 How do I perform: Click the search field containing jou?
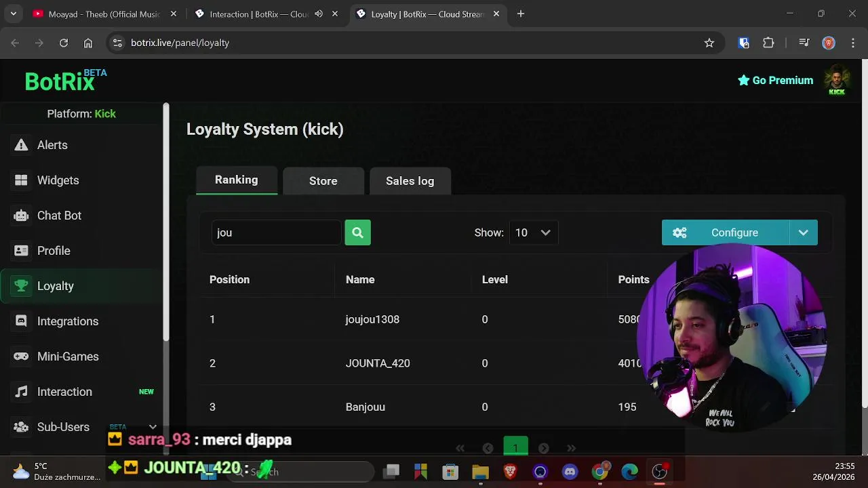coord(276,232)
